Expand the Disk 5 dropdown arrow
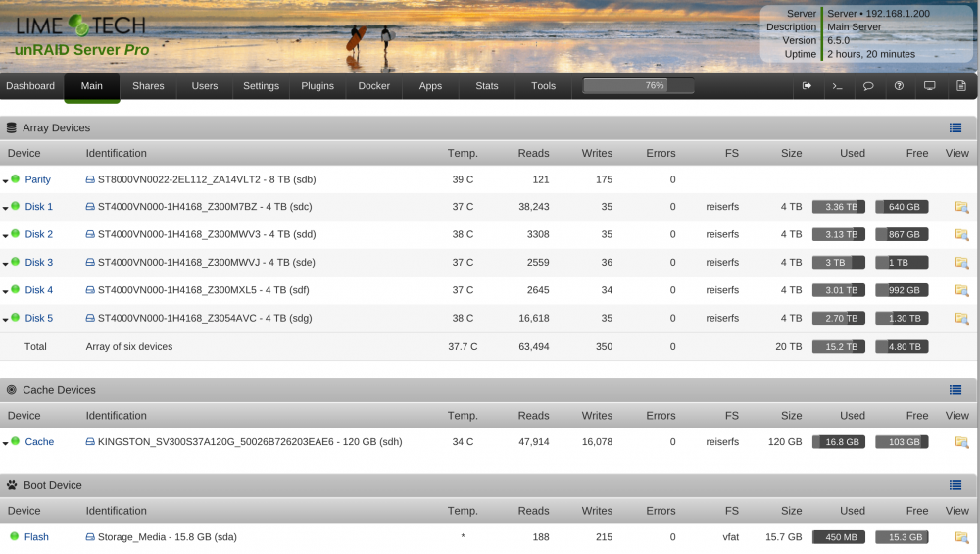 [6, 320]
